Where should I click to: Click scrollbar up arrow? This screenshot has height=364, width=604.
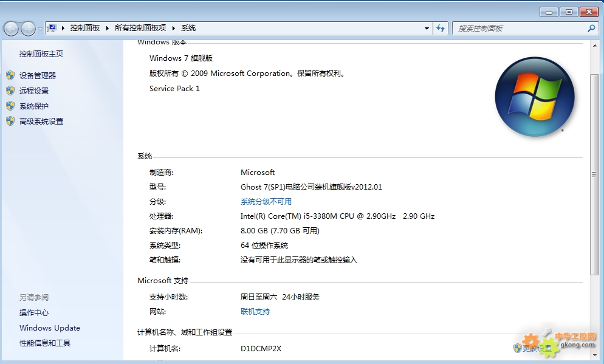(594, 46)
